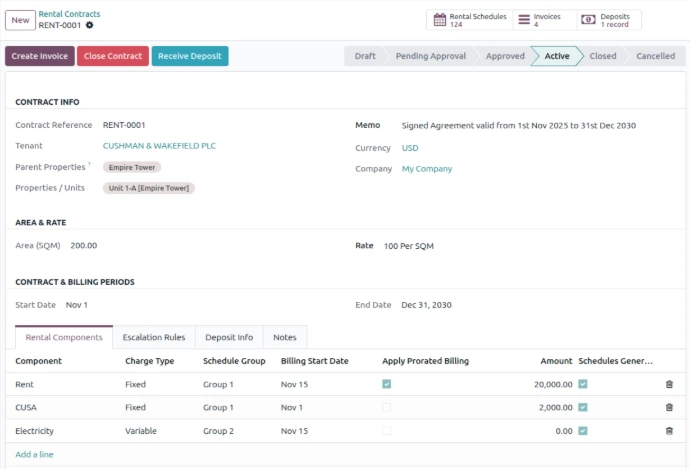Viewport: 690px width, 469px height.
Task: Open the Invoices stat icon
Action: coord(523,20)
